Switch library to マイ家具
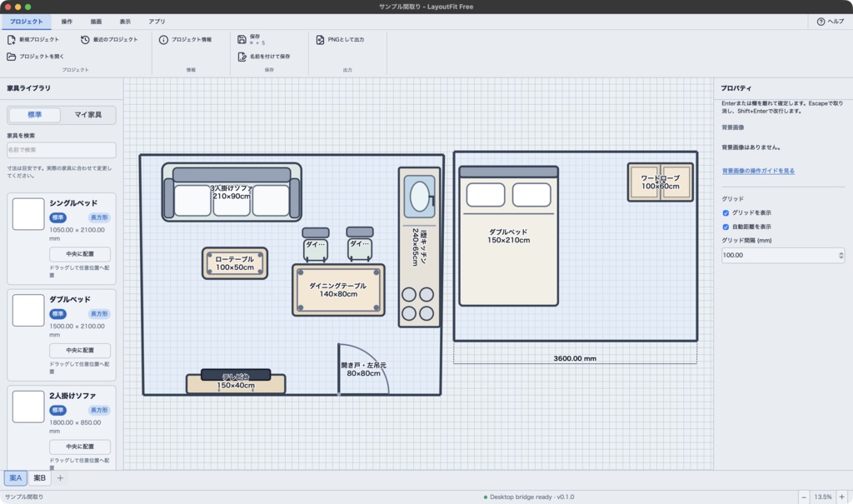 (88, 115)
